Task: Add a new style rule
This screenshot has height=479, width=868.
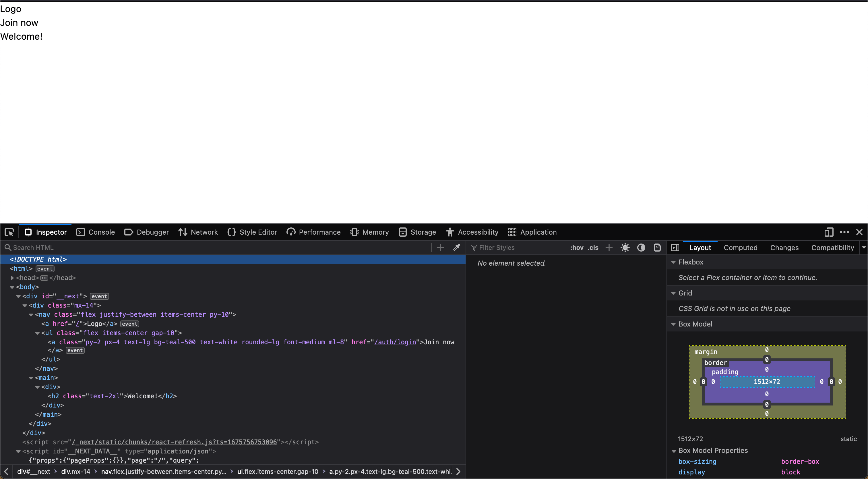Action: point(609,248)
